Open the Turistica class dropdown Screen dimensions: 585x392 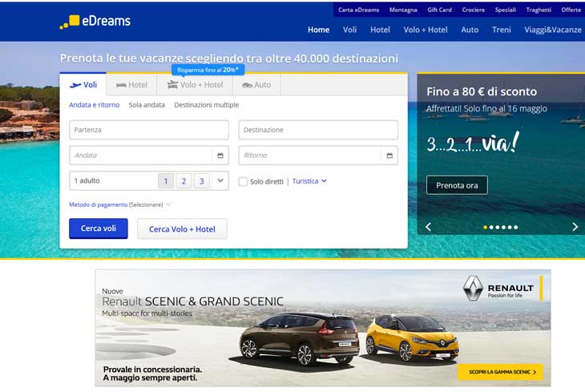pos(309,181)
